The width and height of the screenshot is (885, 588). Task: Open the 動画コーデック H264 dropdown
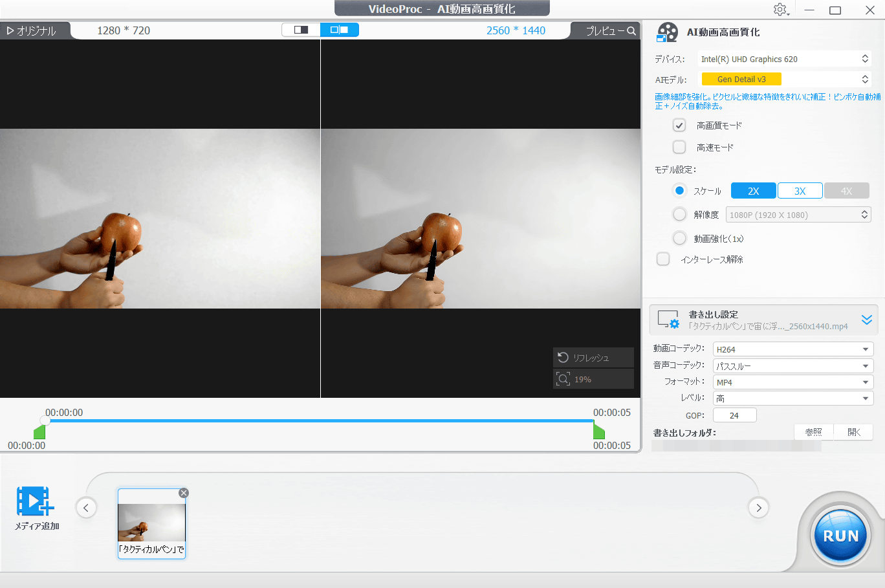(x=792, y=349)
